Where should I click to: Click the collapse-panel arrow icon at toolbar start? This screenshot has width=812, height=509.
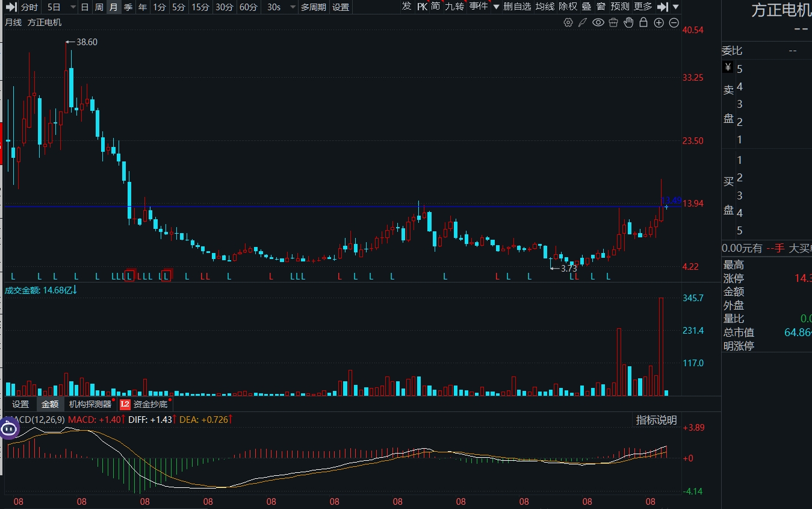click(x=11, y=7)
